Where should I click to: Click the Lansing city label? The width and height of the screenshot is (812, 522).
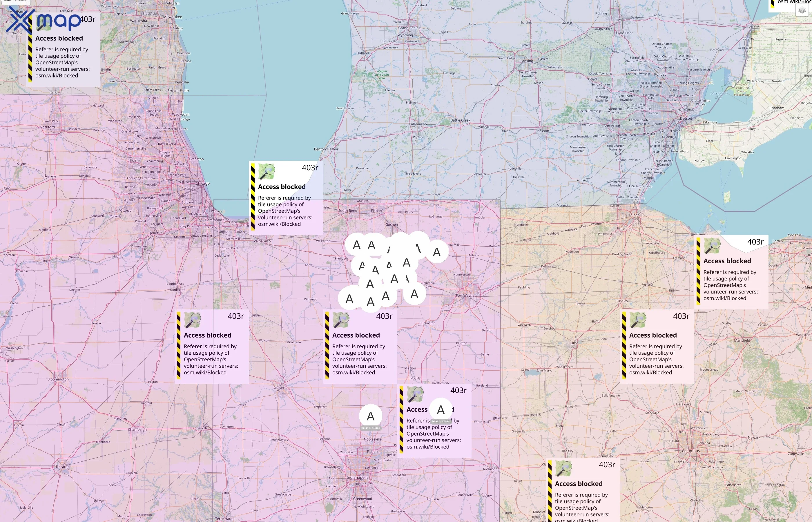(527, 61)
